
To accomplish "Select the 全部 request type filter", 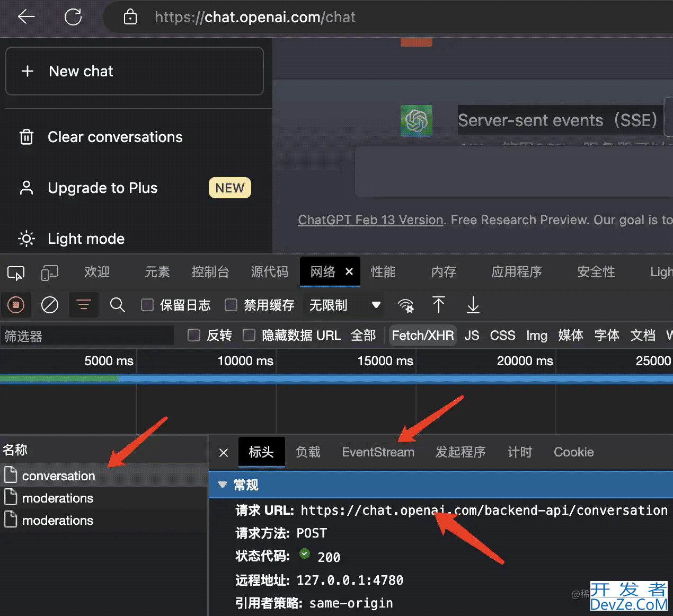I will click(364, 336).
